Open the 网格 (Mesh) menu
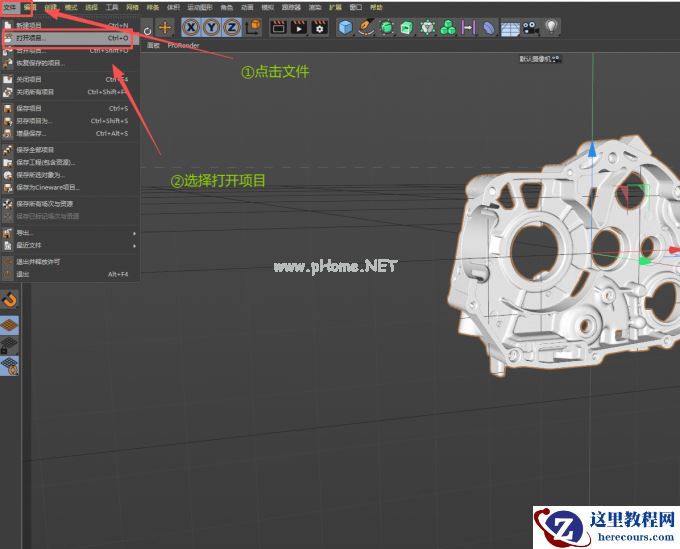The width and height of the screenshot is (680, 549). coord(132,7)
